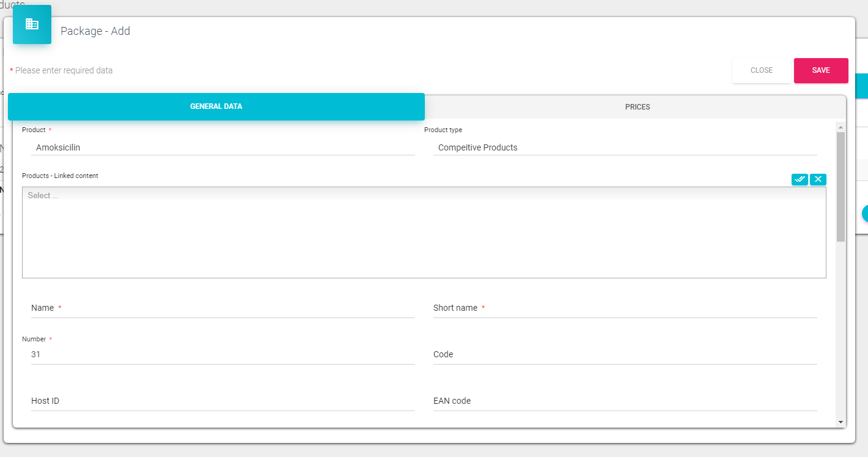
Task: Focus the Name input field
Action: pos(223,308)
